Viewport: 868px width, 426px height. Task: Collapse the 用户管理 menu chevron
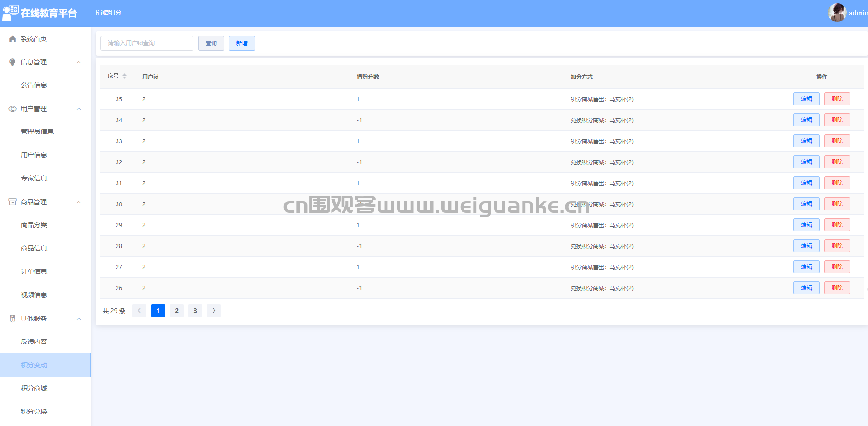(x=79, y=109)
